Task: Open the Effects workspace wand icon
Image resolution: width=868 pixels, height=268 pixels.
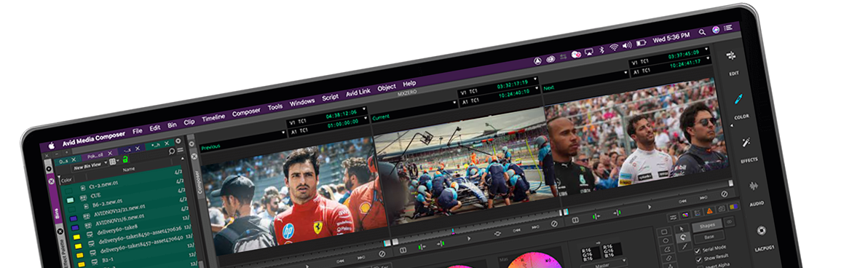Action: [746, 142]
